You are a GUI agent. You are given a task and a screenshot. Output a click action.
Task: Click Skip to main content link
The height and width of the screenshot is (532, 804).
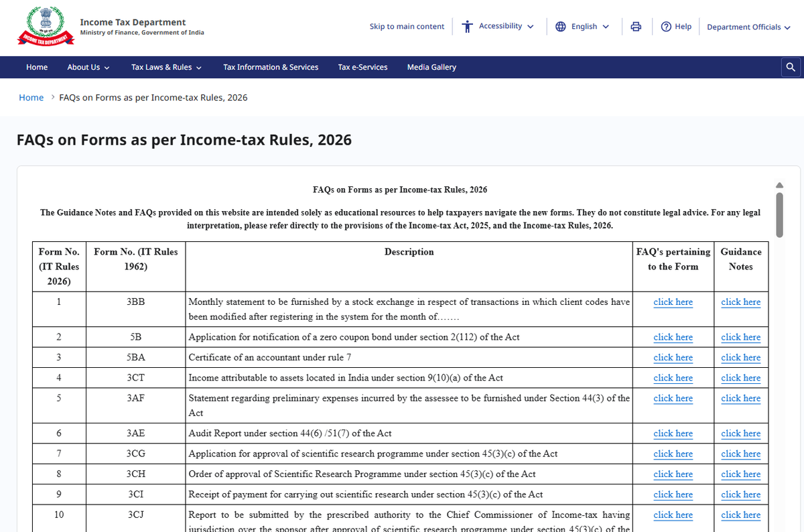[x=407, y=27]
